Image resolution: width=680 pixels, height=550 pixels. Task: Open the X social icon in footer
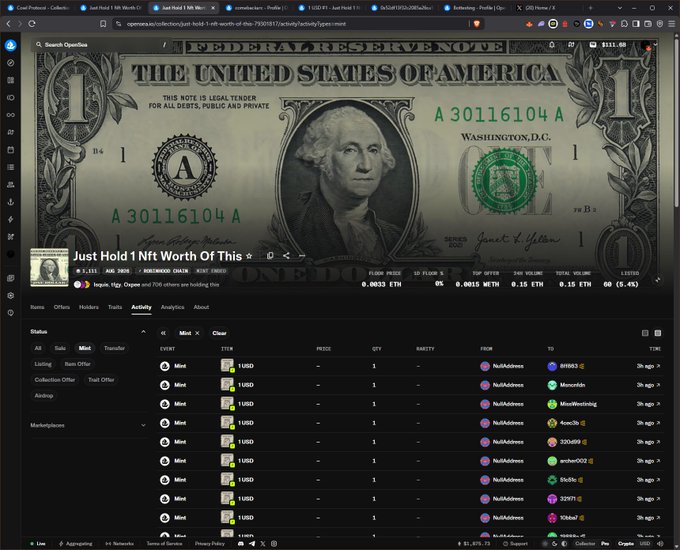pos(263,543)
